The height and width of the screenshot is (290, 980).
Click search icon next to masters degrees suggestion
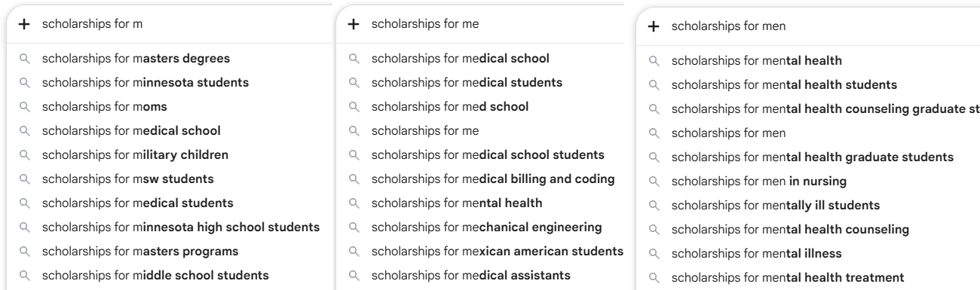click(25, 58)
